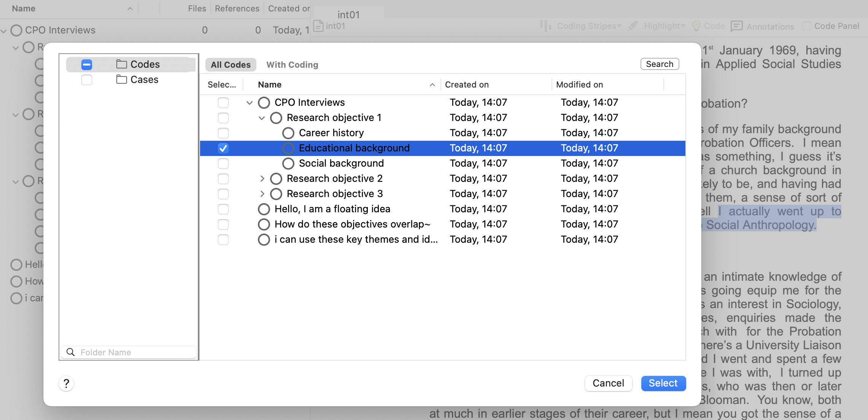The height and width of the screenshot is (420, 868).
Task: Uncheck the Educational background checkbox
Action: pyautogui.click(x=223, y=148)
